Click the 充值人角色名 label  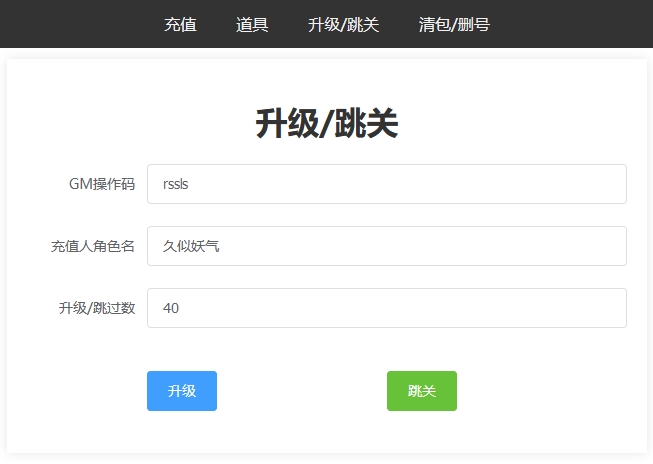pyautogui.click(x=93, y=246)
